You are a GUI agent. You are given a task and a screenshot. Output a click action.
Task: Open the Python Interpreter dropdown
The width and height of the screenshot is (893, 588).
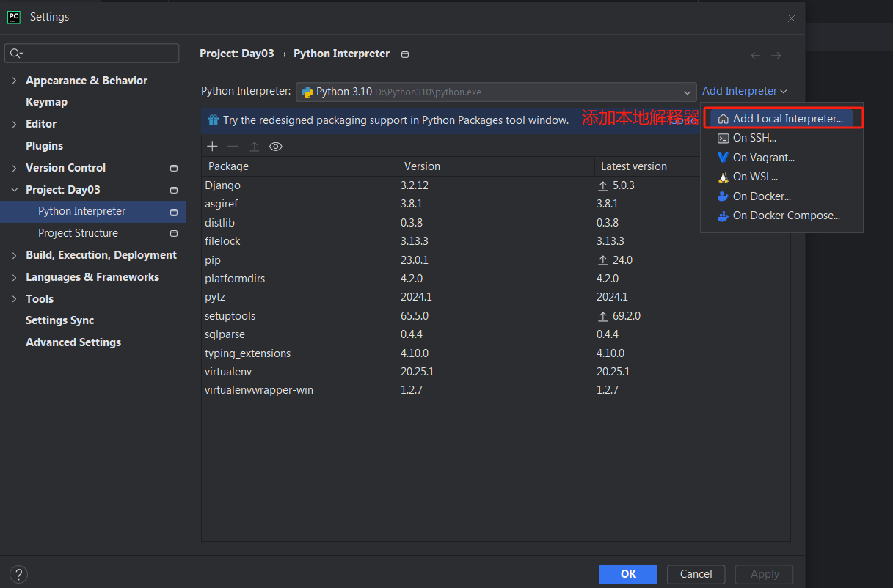496,92
